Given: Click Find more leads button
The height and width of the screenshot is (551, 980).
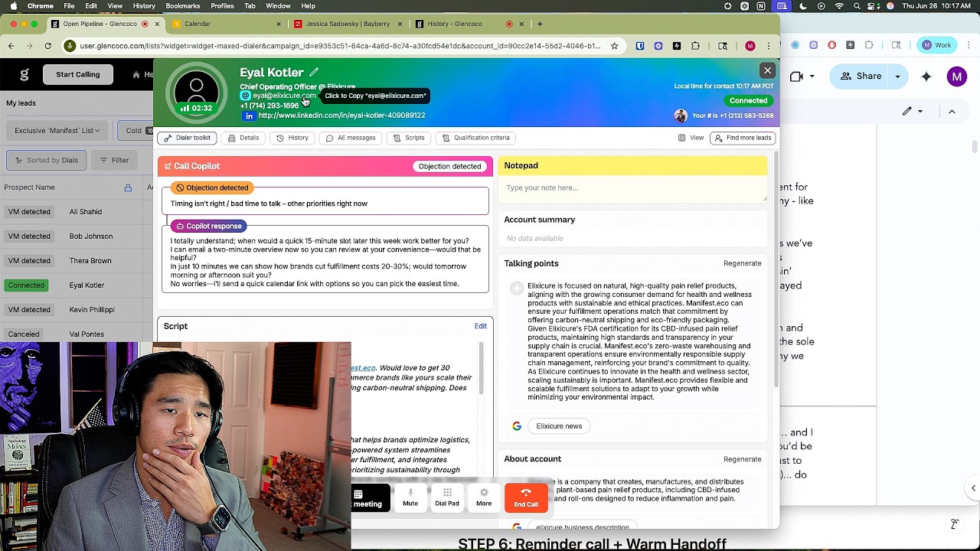Looking at the screenshot, I should pos(742,138).
